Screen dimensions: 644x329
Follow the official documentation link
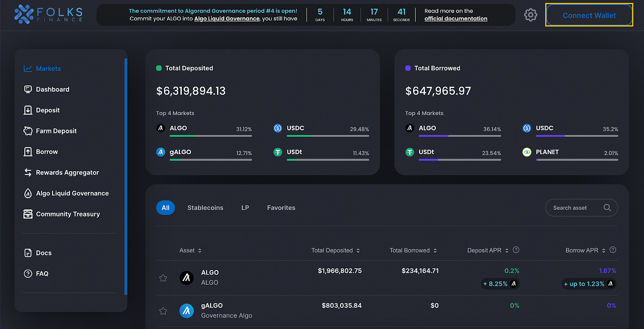(456, 19)
